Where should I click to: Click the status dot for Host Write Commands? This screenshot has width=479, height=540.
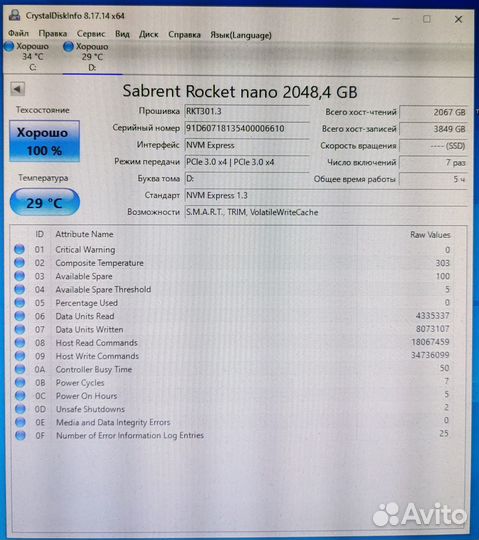[20, 356]
